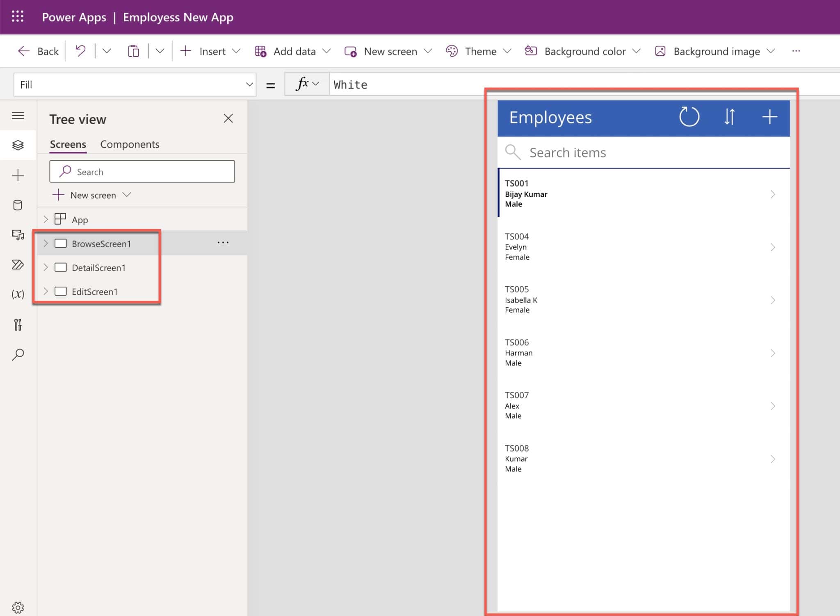
Task: Open the Power Automate panel
Action: [x=18, y=265]
